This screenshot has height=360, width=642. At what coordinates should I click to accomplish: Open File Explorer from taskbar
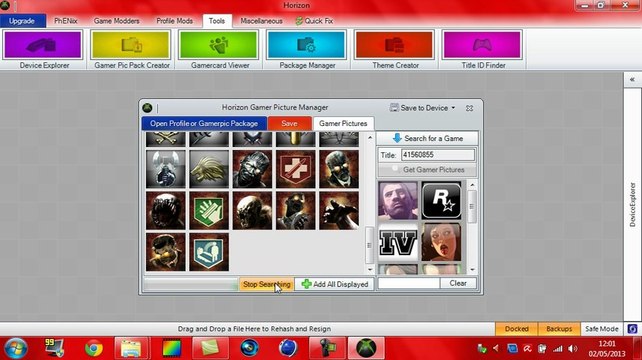click(131, 349)
